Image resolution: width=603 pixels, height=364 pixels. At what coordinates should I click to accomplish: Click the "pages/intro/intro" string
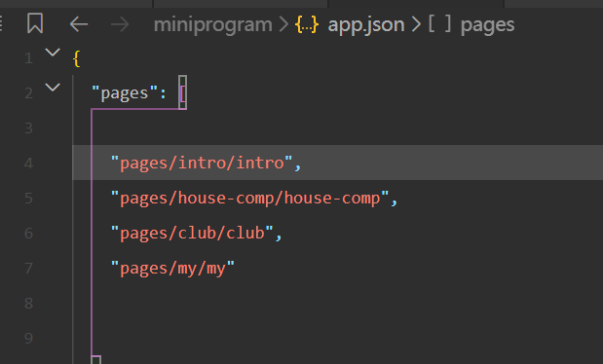202,163
